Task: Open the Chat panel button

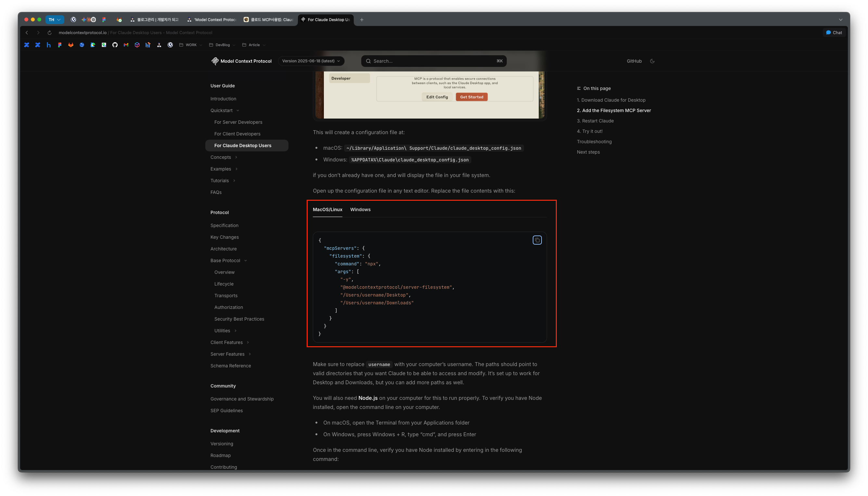Action: click(834, 33)
